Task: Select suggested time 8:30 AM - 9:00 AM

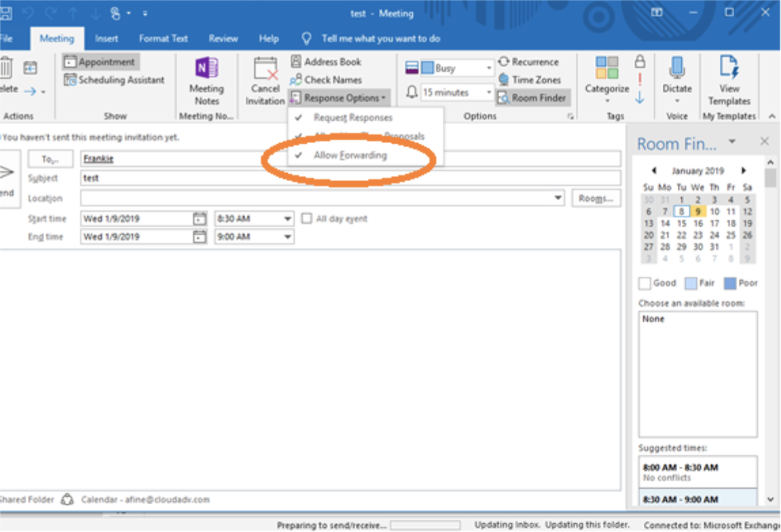Action: 698,498
